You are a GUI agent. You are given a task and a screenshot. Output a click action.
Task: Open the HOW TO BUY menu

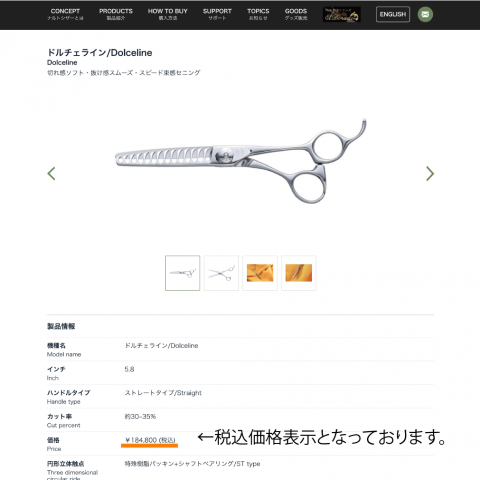(168, 14)
